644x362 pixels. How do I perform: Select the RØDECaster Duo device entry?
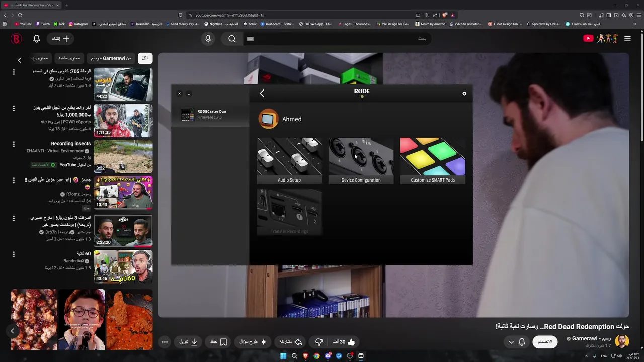click(x=210, y=114)
